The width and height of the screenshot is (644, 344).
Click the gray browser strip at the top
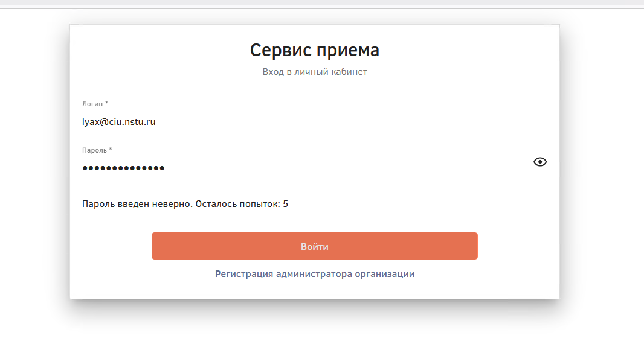322,3
